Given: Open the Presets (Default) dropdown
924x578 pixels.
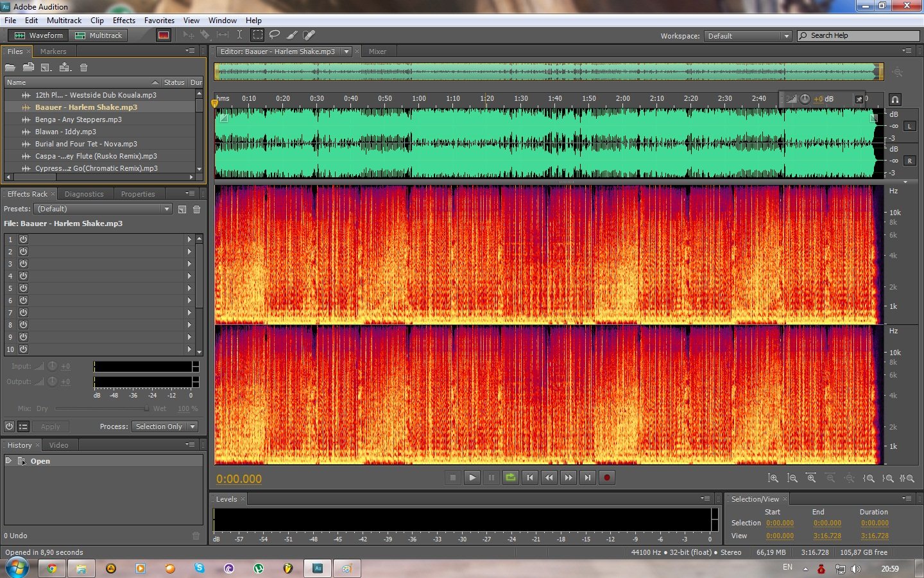Looking at the screenshot, I should pyautogui.click(x=103, y=209).
